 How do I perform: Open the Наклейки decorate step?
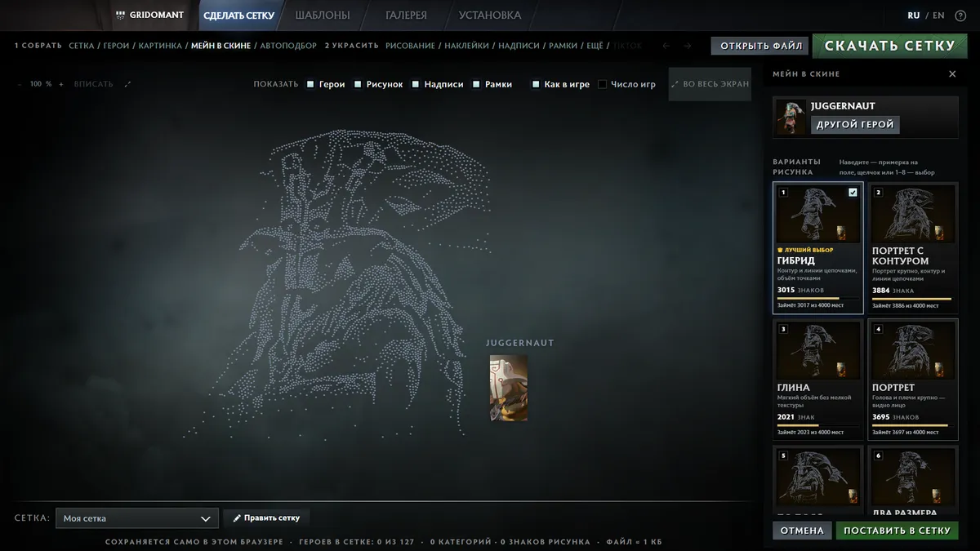(x=466, y=46)
